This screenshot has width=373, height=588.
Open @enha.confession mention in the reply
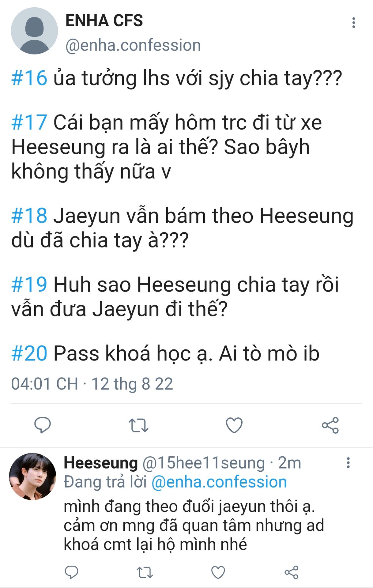click(219, 482)
